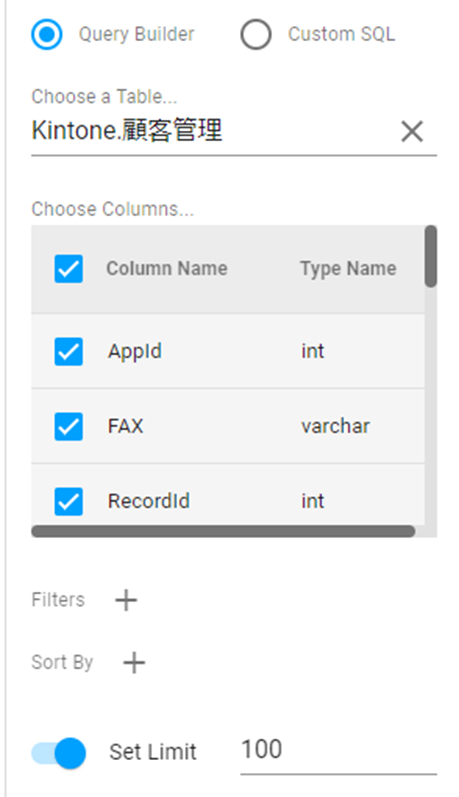Switch to Custom SQL mode

tap(256, 35)
